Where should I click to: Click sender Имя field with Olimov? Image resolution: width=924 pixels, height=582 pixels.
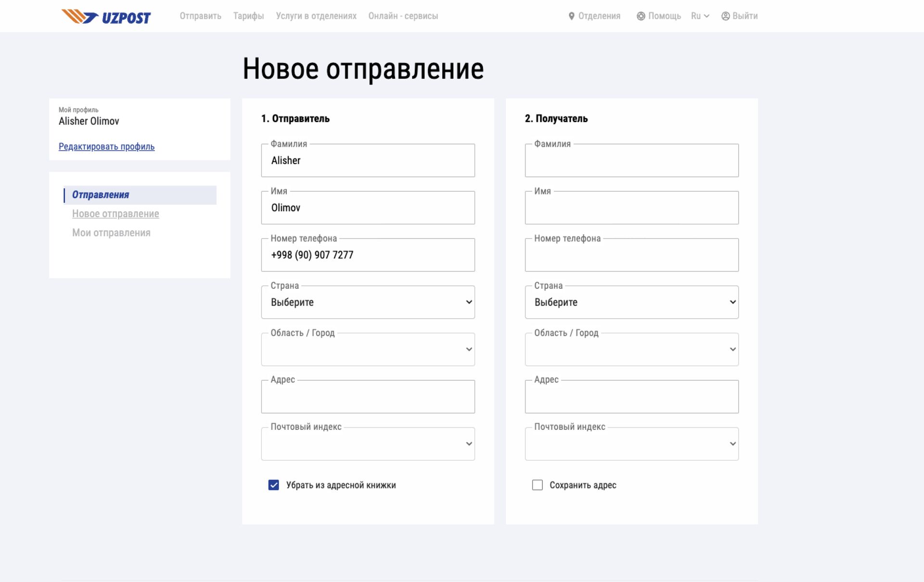[x=368, y=207]
